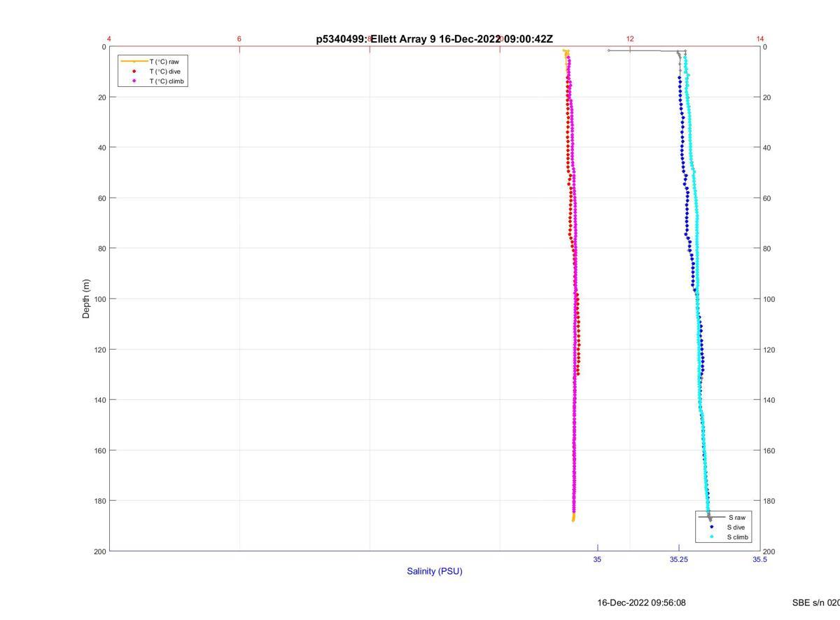Click the 'Salinity (PSU)' axis label
Image resolution: width=840 pixels, height=620 pixels.
click(x=435, y=571)
